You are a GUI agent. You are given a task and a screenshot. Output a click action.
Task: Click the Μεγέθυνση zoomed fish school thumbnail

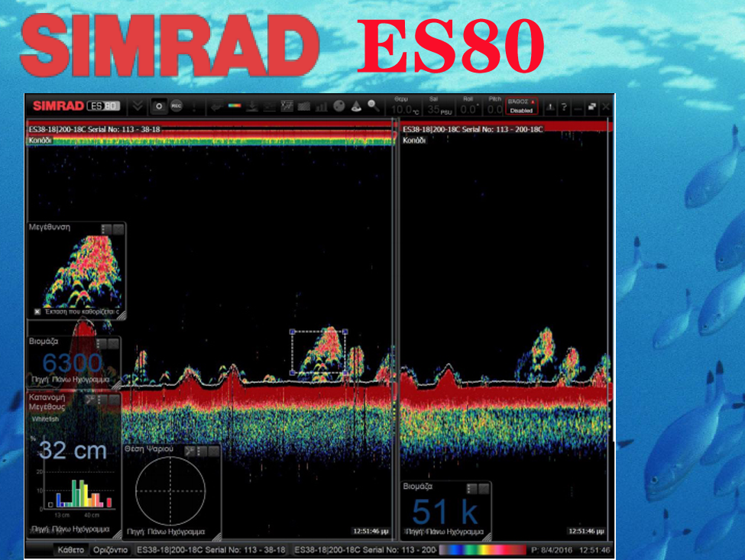pos(81,270)
